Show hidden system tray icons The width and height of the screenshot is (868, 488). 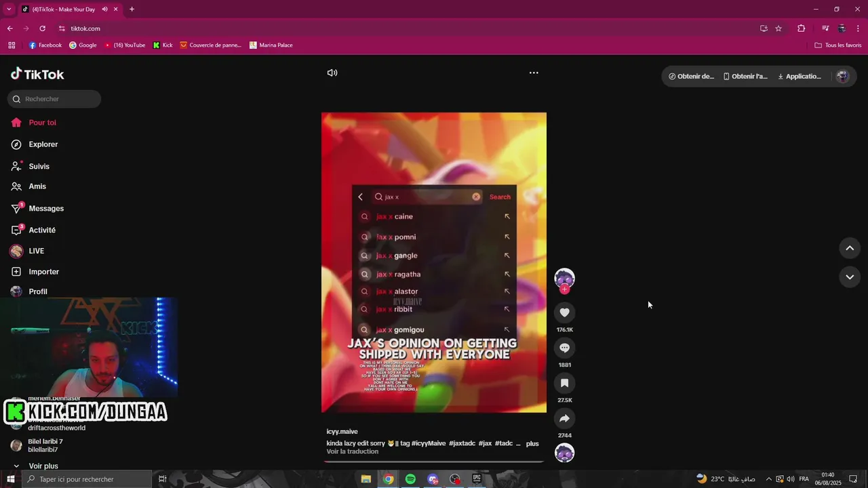click(768, 479)
